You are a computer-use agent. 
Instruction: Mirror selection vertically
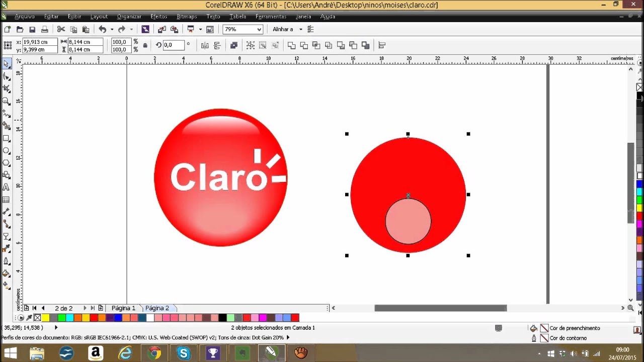tap(217, 45)
